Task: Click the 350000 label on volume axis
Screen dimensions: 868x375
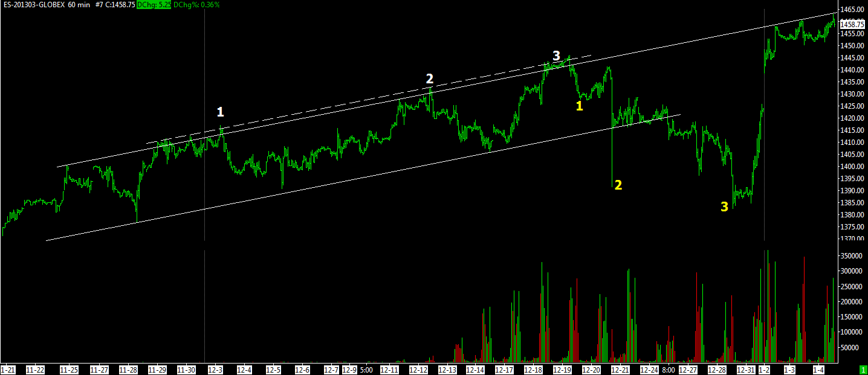Action: [851, 256]
